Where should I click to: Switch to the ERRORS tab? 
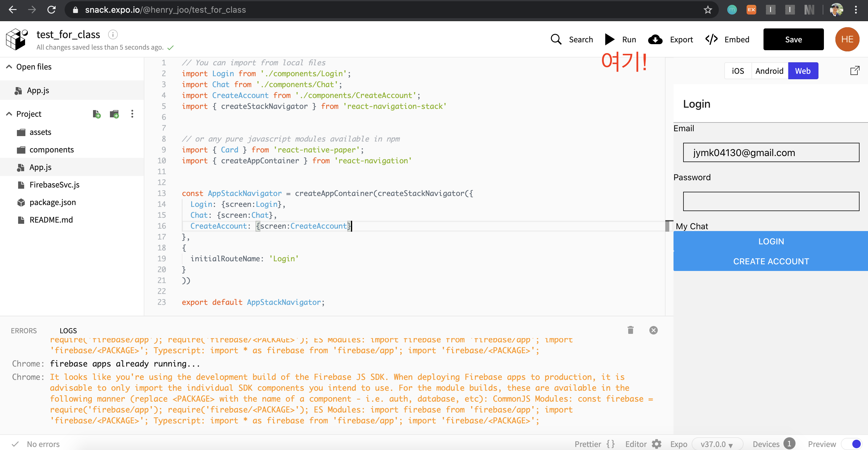[x=24, y=331]
